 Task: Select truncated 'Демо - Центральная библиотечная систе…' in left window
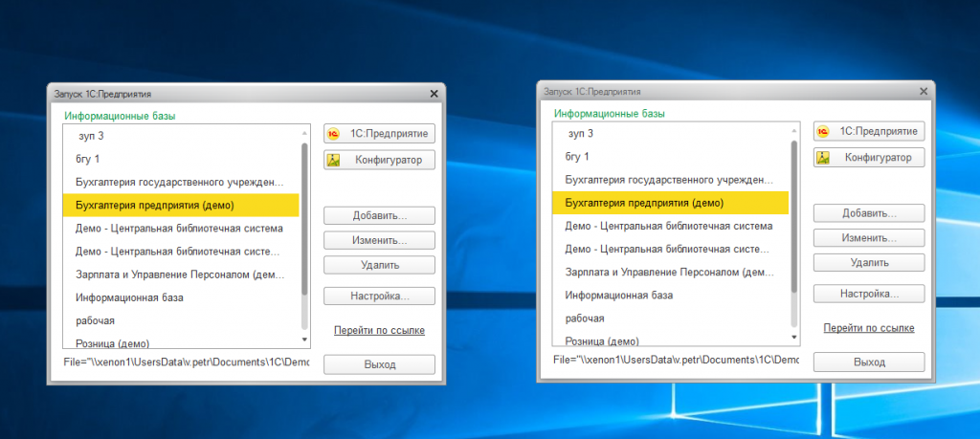181,252
